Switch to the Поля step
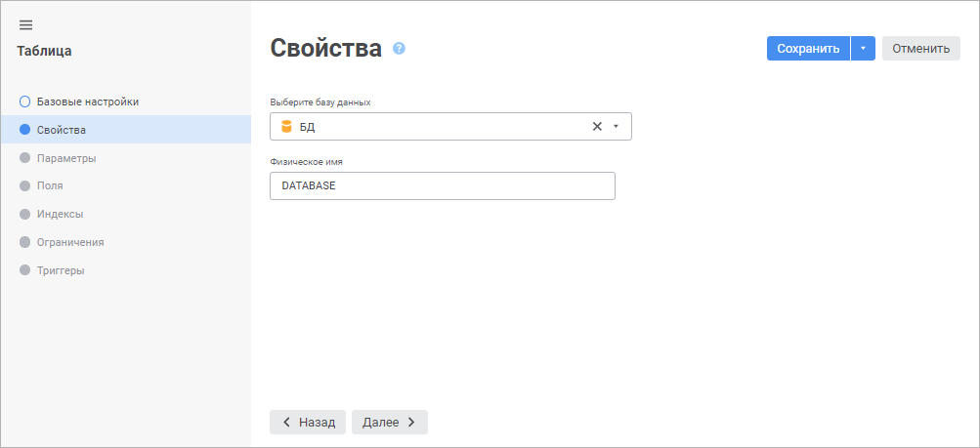The width and height of the screenshot is (980, 448). coord(50,185)
